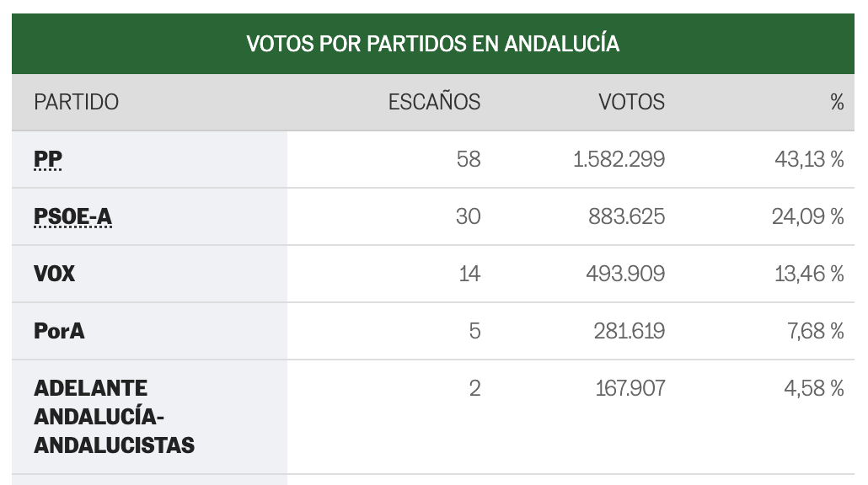Select PP percentage 43,13 %
The image size is (868, 485).
point(809,159)
